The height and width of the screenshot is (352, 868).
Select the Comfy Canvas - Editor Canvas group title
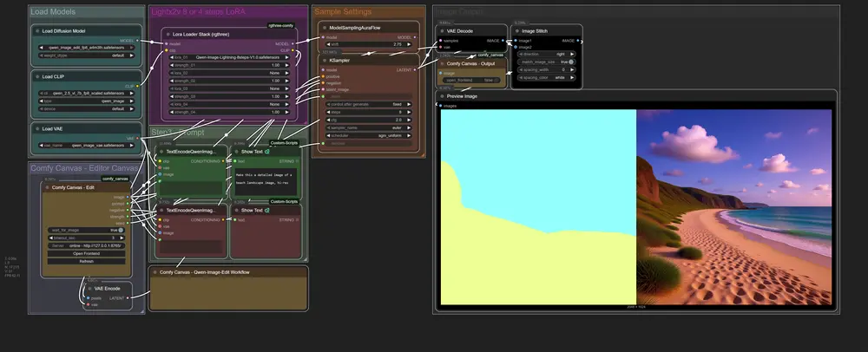click(84, 168)
